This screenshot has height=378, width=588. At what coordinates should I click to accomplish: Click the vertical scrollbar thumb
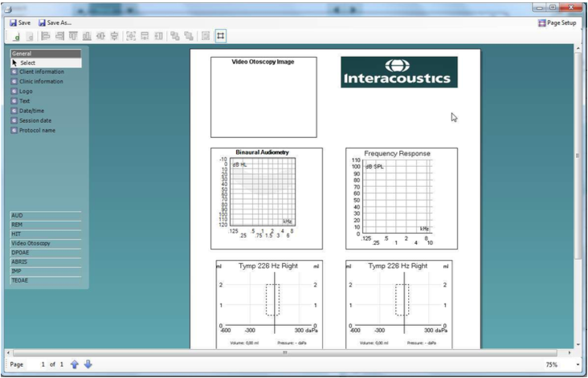tap(578, 156)
